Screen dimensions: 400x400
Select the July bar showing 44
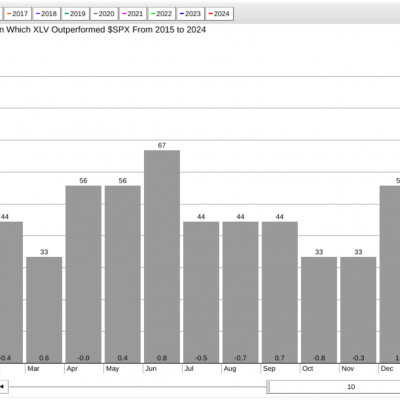[x=201, y=292]
